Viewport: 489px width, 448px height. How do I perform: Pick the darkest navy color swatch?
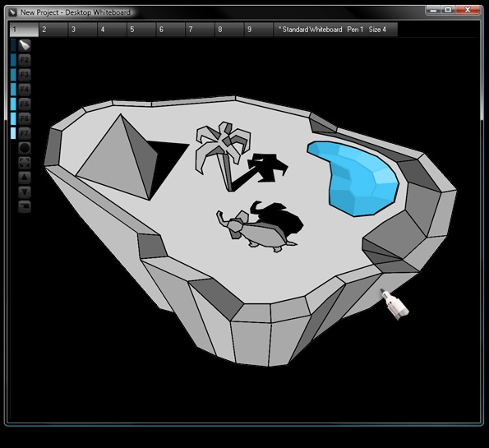[13, 45]
